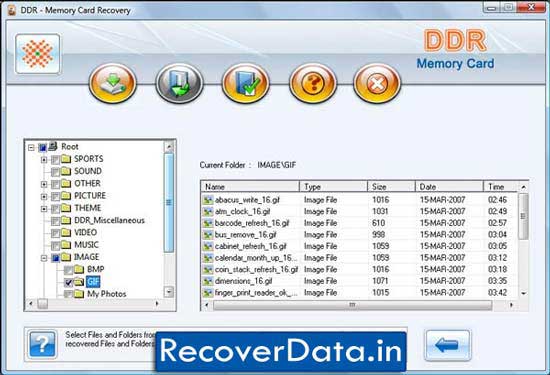Click the BMP folder icon
This screenshot has width=550, height=375.
pos(79,269)
